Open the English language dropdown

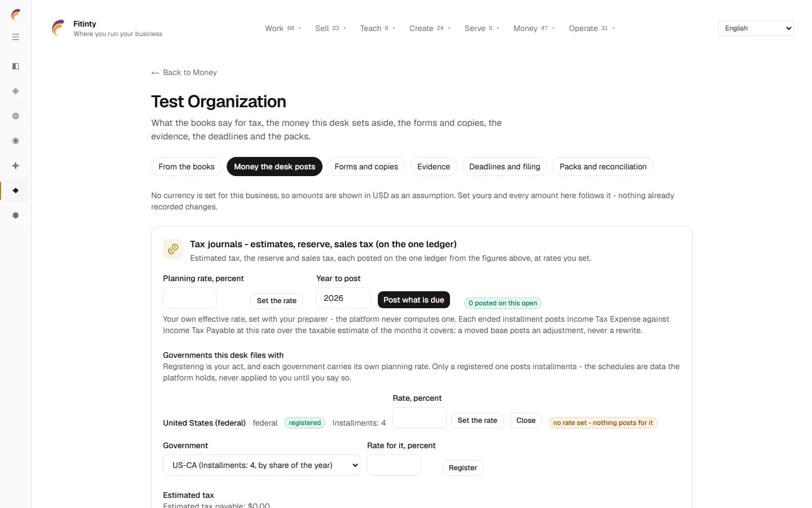[x=756, y=28]
